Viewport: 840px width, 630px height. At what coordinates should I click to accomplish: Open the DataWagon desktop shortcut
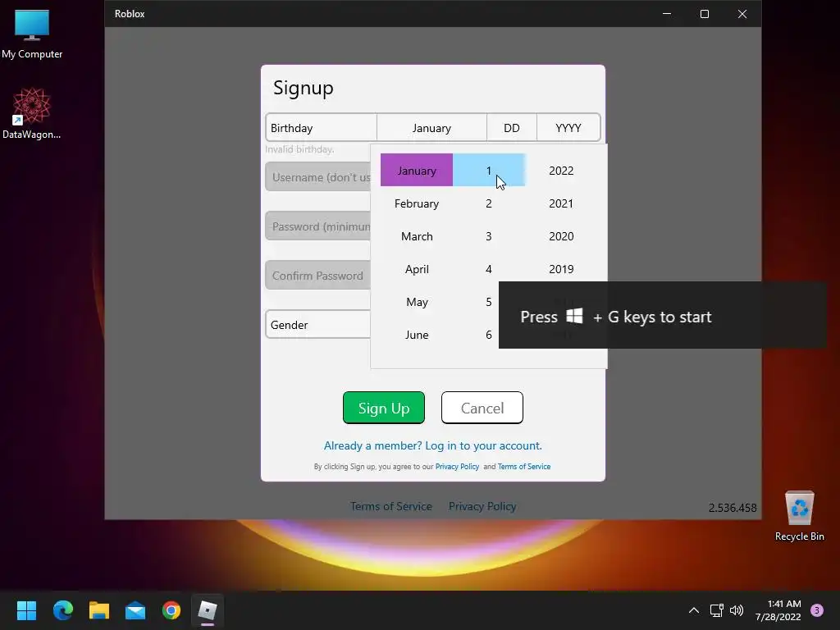32,113
